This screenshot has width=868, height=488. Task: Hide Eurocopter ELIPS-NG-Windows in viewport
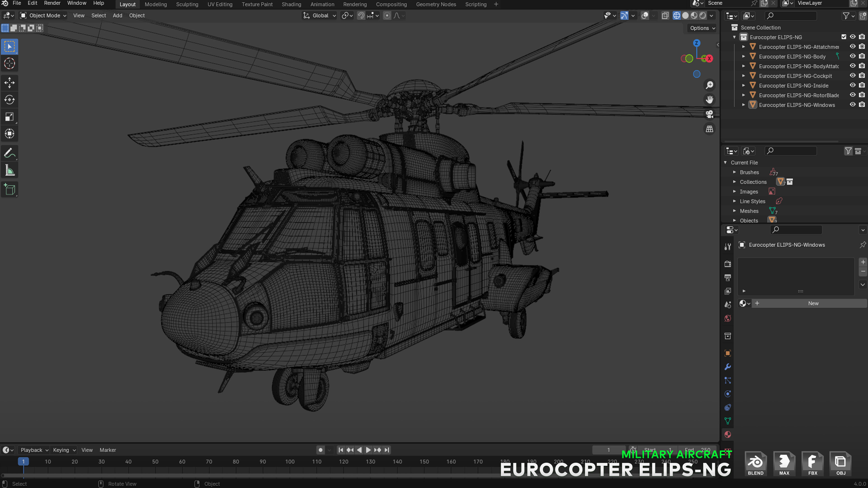coord(852,105)
